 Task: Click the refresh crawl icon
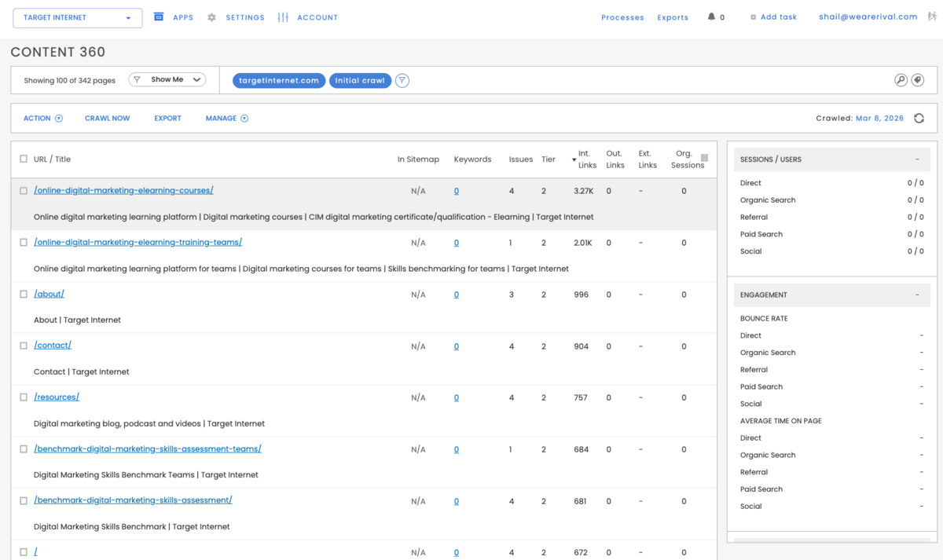tap(919, 119)
